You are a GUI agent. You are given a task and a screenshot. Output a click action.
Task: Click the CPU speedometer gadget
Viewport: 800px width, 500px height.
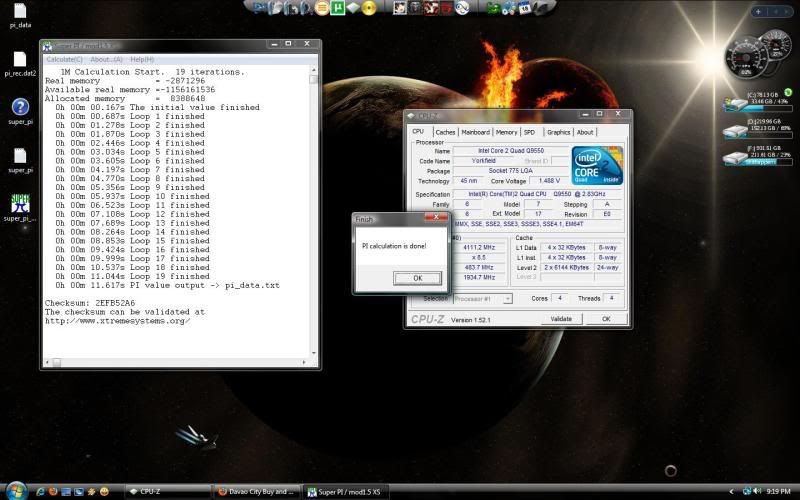coord(746,57)
